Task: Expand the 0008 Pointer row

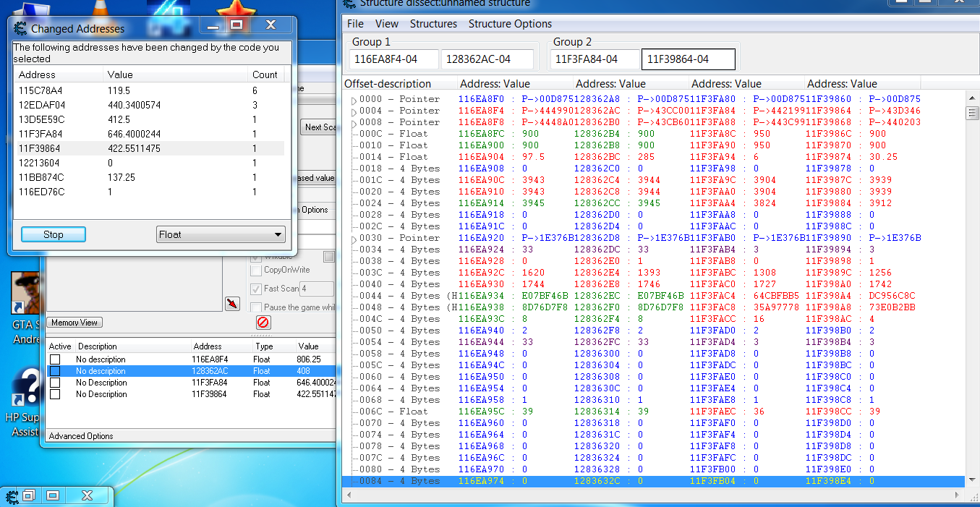Action: 354,123
